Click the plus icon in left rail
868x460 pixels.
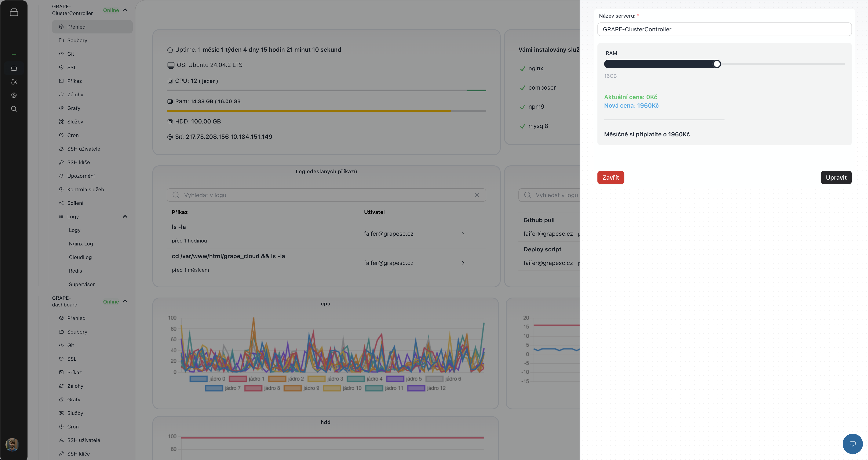click(x=14, y=55)
